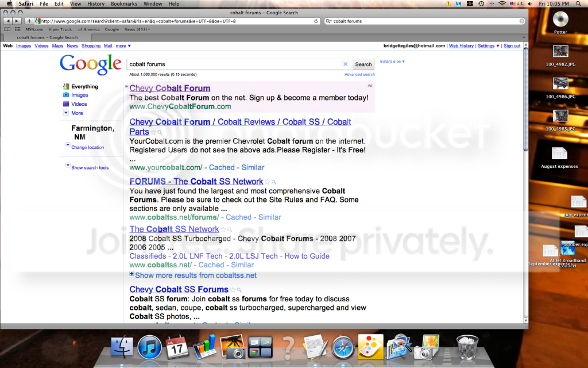Screen dimensions: 588x368
Task: Click yellow warning triangle menu bar icon
Action: 448,4
